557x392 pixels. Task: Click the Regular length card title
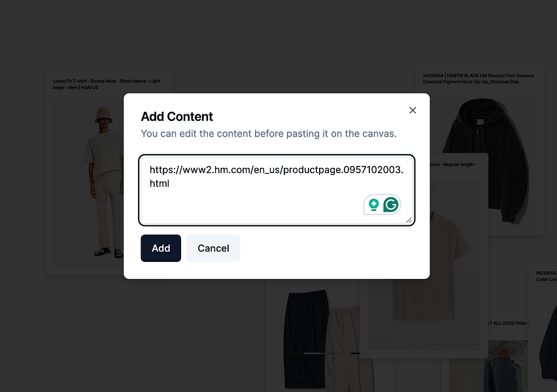pyautogui.click(x=453, y=165)
